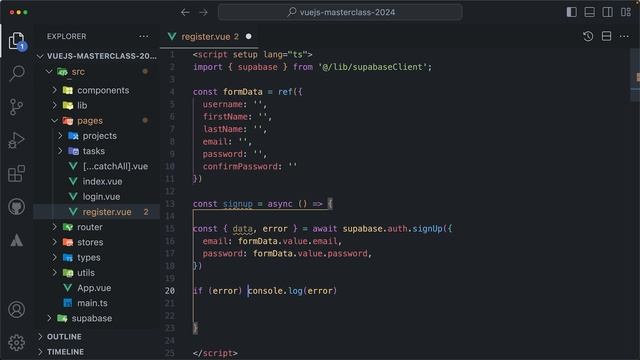Click console.log on line 20
The width and height of the screenshot is (640, 360).
pyautogui.click(x=275, y=291)
